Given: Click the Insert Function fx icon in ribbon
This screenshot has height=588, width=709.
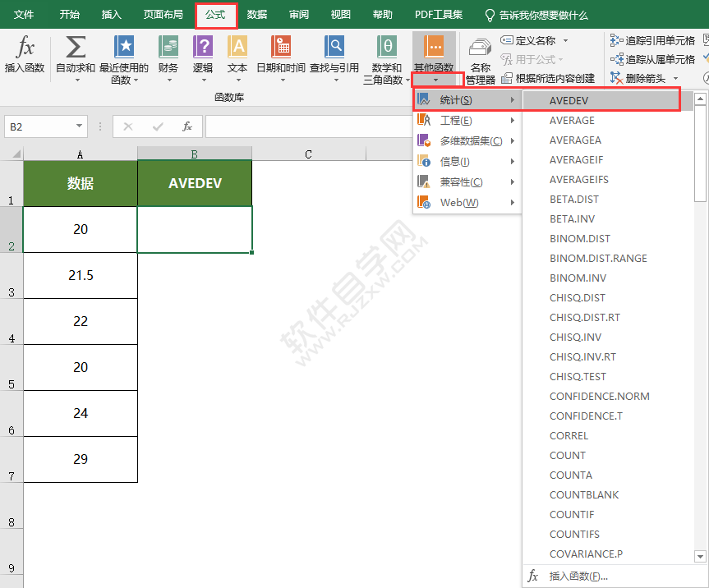Looking at the screenshot, I should [25, 47].
